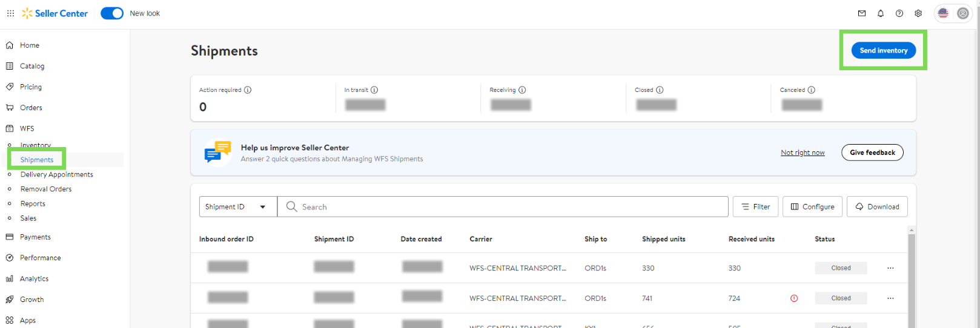Collapse the WFS menu section
Screen dimensions: 980x328
(x=27, y=128)
